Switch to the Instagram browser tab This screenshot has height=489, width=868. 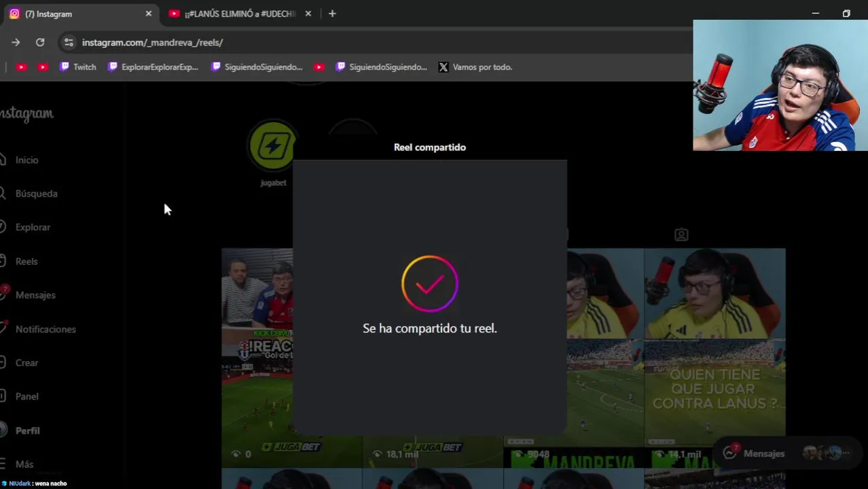click(x=80, y=14)
